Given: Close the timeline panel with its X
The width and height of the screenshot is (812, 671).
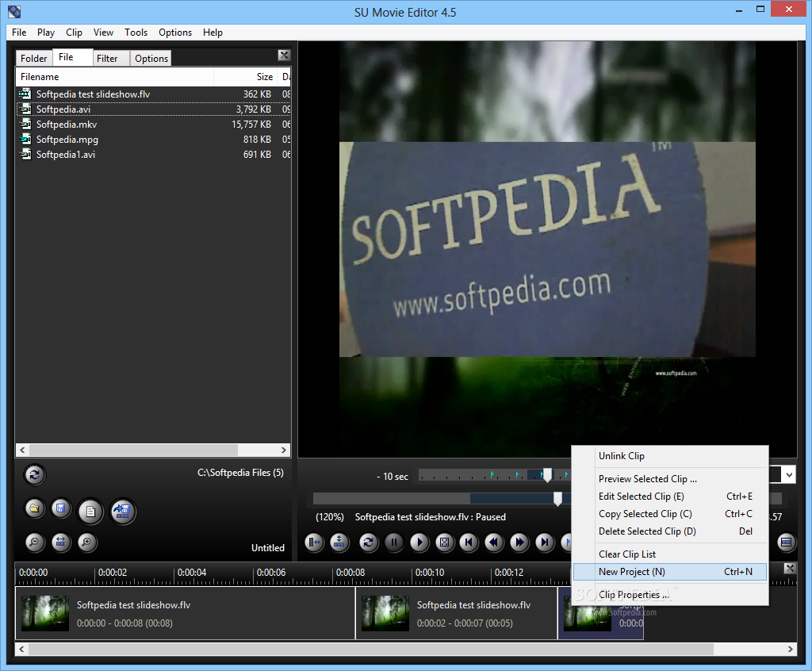Looking at the screenshot, I should coord(789,569).
